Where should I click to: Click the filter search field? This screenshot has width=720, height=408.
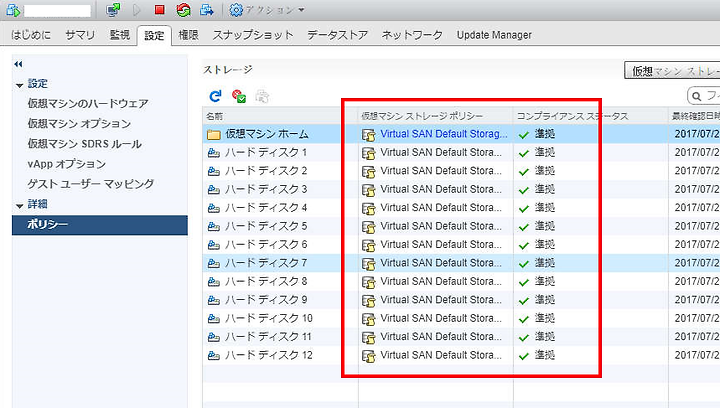[703, 96]
